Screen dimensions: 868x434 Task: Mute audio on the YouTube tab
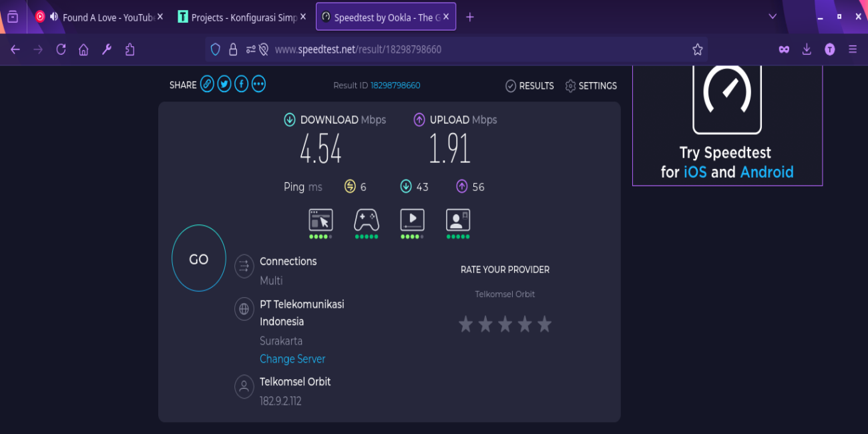point(54,17)
